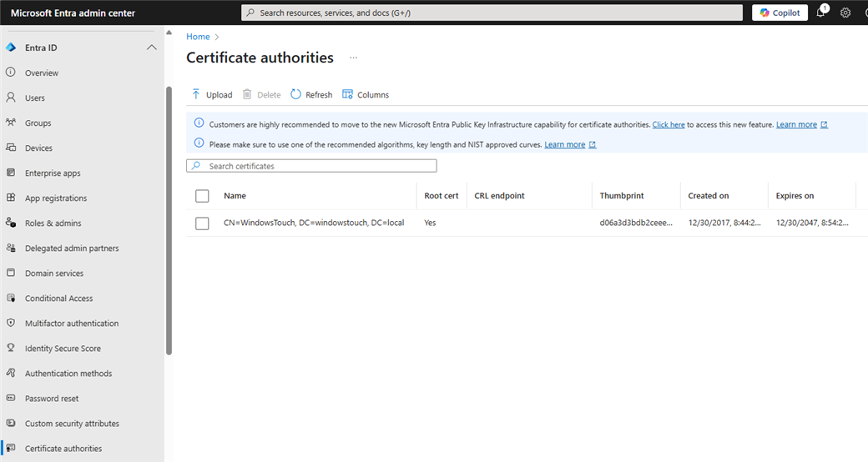
Task: Click the Delegated admin partners icon
Action: pyautogui.click(x=11, y=248)
